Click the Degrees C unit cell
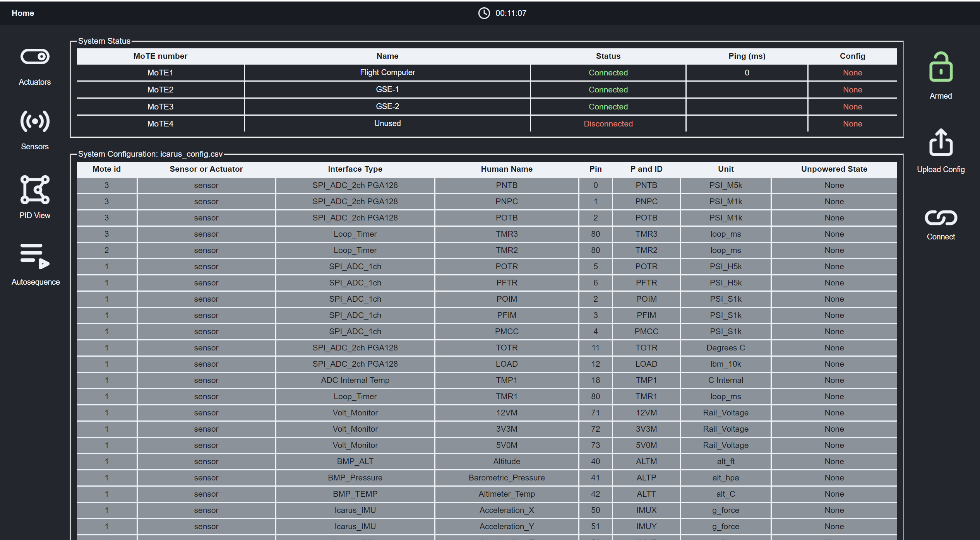This screenshot has height=540, width=980. (x=726, y=348)
